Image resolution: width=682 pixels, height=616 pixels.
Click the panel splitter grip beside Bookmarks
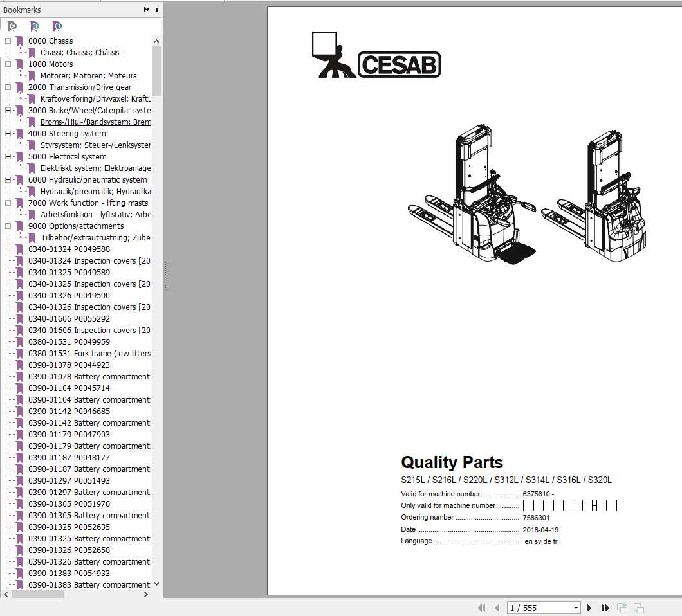pos(166,276)
